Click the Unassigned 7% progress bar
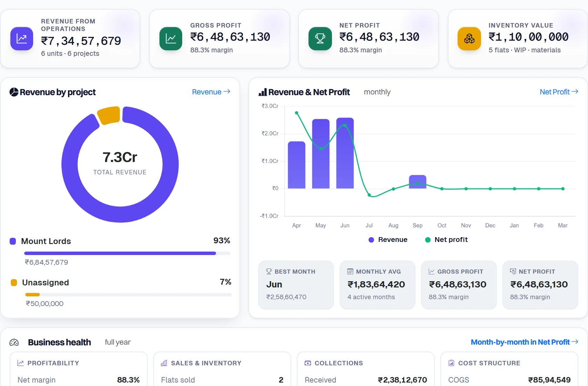588x386 pixels. 128,295
